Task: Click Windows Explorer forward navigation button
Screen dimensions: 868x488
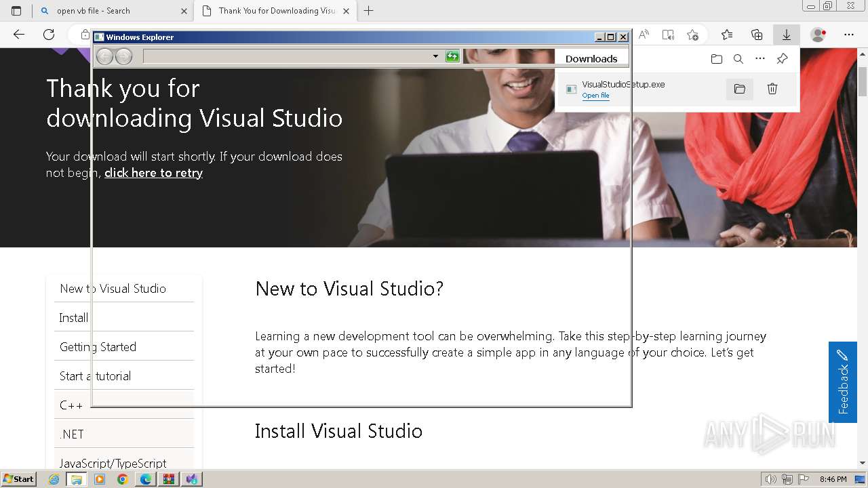Action: point(123,56)
